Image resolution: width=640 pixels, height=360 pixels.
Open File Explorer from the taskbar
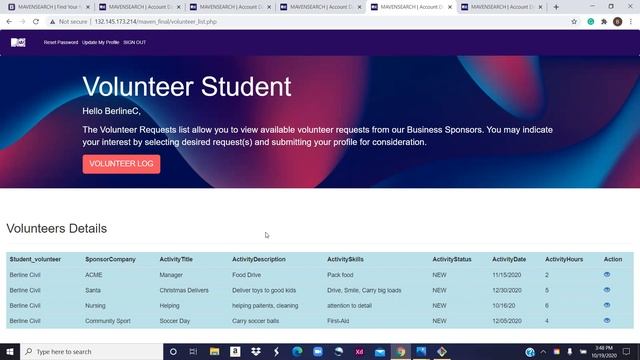click(x=214, y=351)
